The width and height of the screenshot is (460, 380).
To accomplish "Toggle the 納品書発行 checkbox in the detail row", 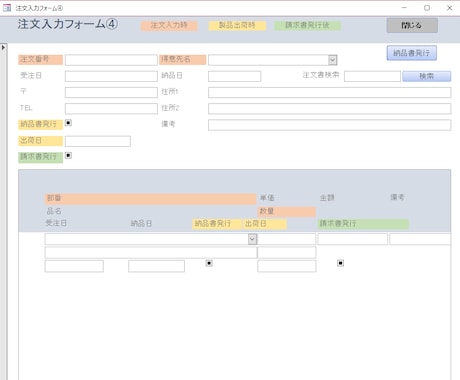I will pos(209,263).
